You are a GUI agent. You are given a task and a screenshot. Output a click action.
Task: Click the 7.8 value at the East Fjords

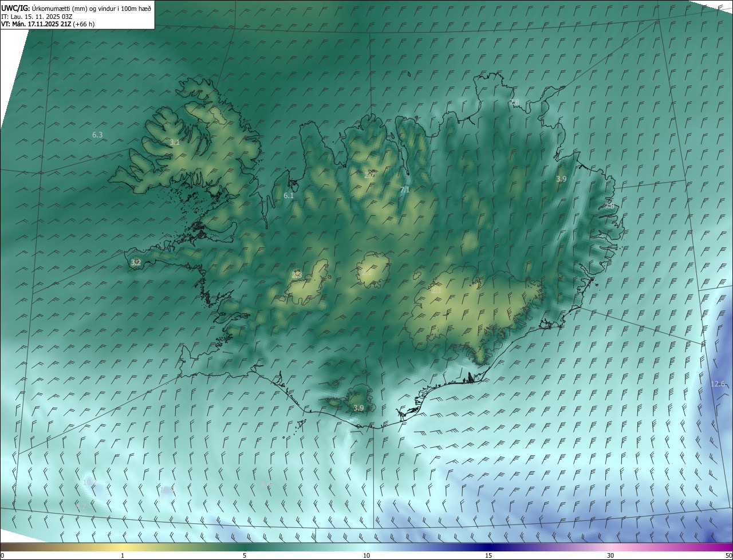[610, 205]
